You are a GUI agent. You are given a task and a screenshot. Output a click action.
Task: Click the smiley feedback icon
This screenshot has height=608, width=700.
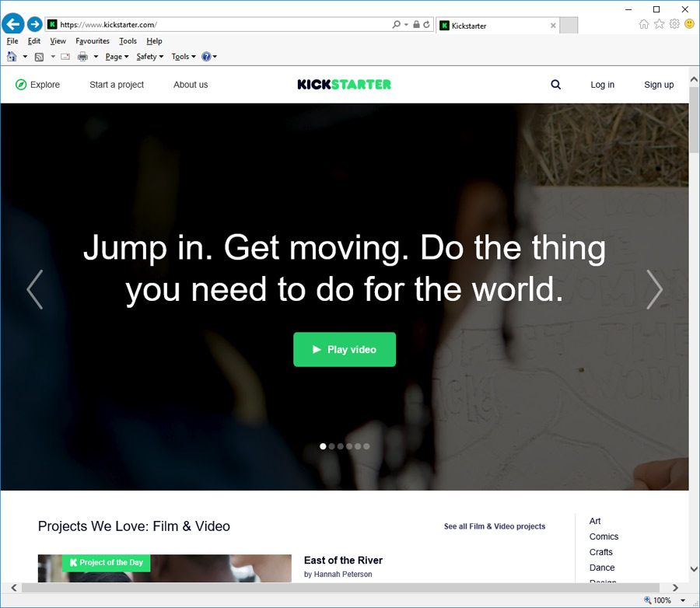689,23
